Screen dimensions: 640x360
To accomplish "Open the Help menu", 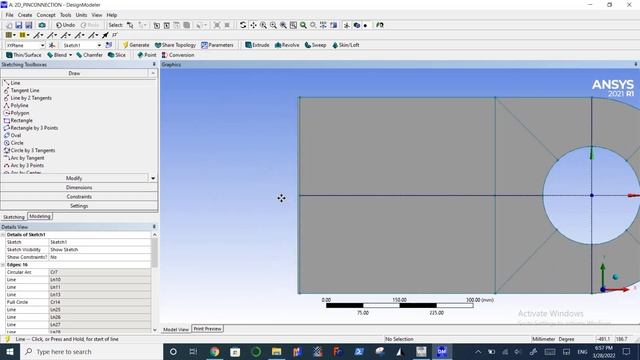I will coord(112,15).
